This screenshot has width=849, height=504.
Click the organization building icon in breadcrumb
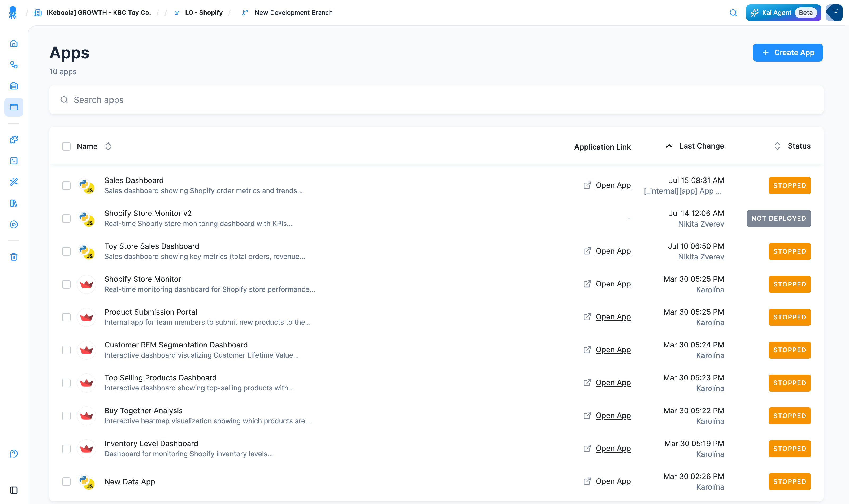[38, 13]
